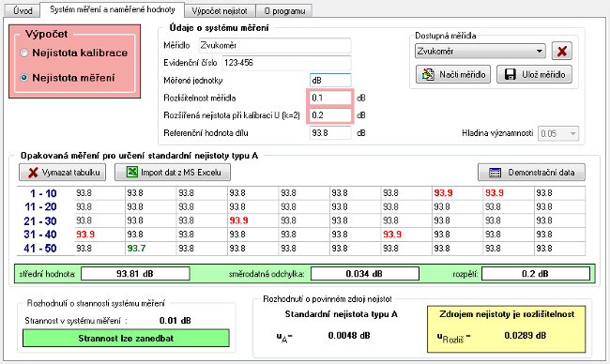Select the Systém měření a naměřené hodnoty tab
The width and height of the screenshot is (610, 364).
click(112, 9)
